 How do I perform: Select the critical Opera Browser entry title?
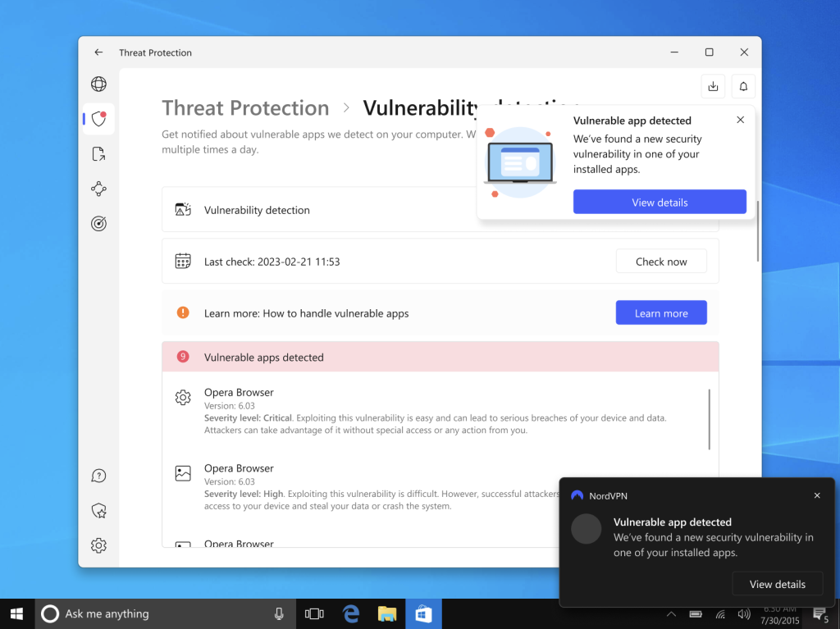[239, 392]
